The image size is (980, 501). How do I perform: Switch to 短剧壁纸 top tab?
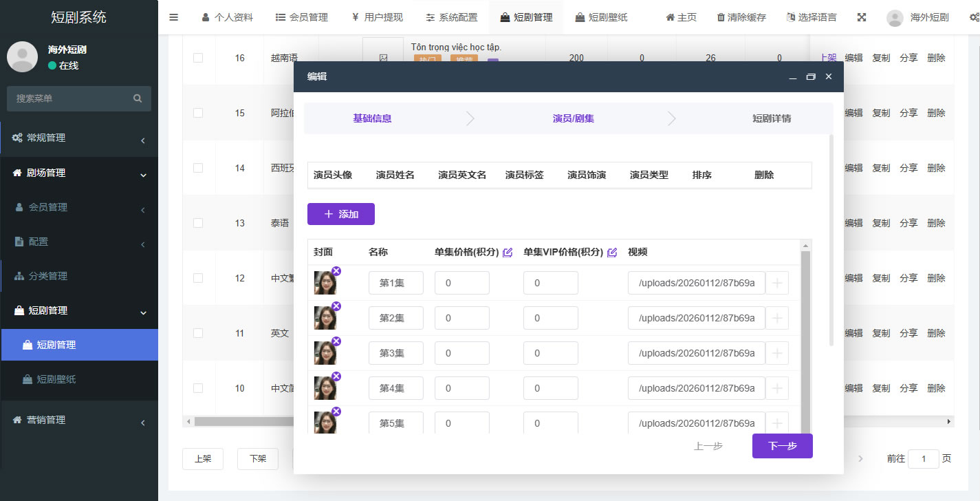[601, 17]
